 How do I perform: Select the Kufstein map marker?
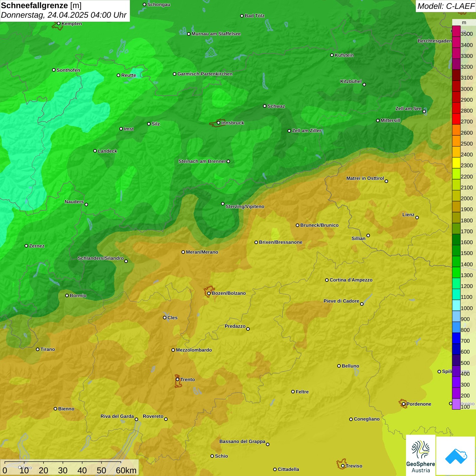(332, 55)
